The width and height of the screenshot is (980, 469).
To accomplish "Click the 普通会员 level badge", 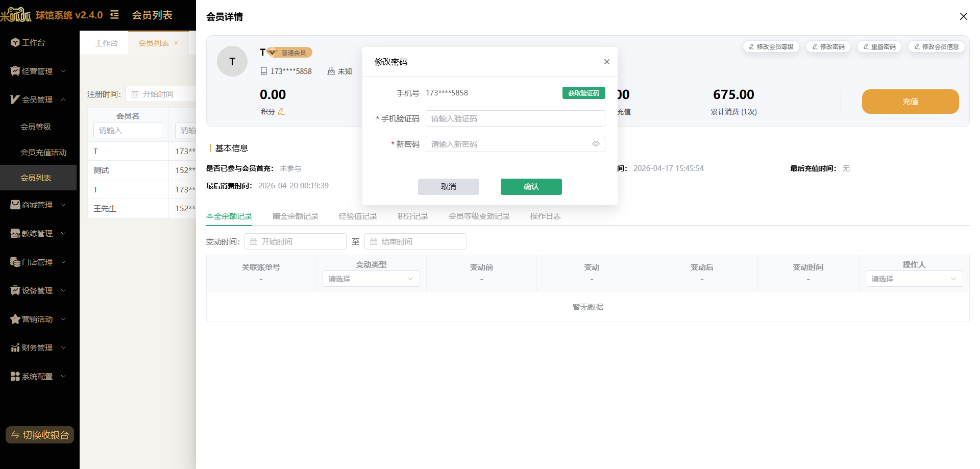I will pos(290,53).
